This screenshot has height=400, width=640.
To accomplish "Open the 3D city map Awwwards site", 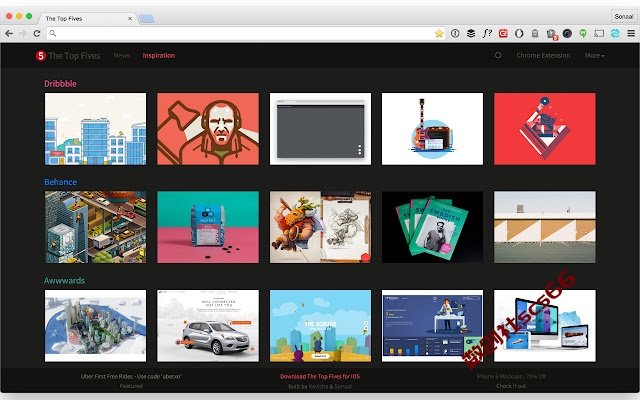I will [x=96, y=326].
